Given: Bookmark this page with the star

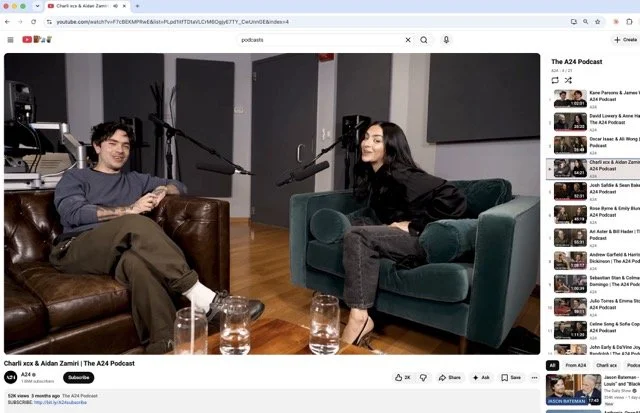Looking at the screenshot, I should [x=598, y=22].
